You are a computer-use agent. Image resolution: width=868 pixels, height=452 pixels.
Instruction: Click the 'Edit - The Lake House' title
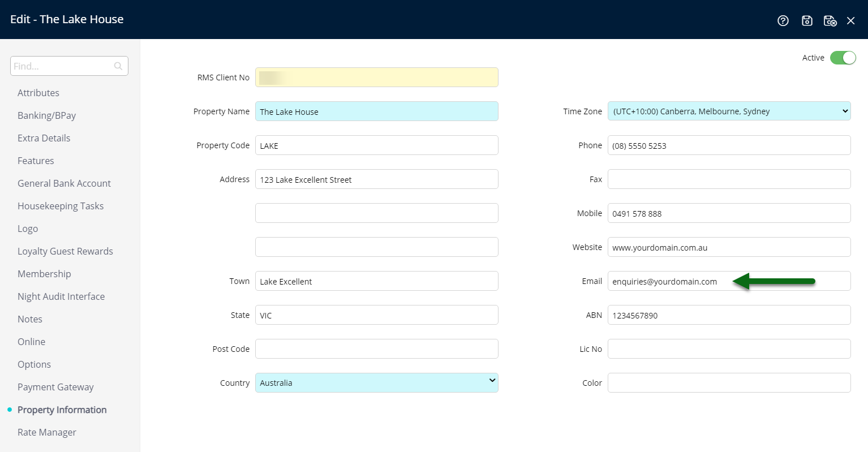(x=67, y=19)
